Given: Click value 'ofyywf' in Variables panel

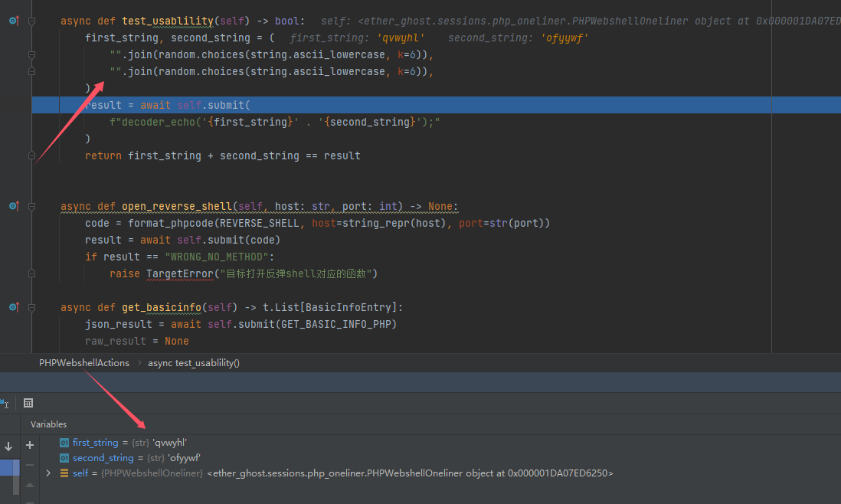Looking at the screenshot, I should 184,458.
